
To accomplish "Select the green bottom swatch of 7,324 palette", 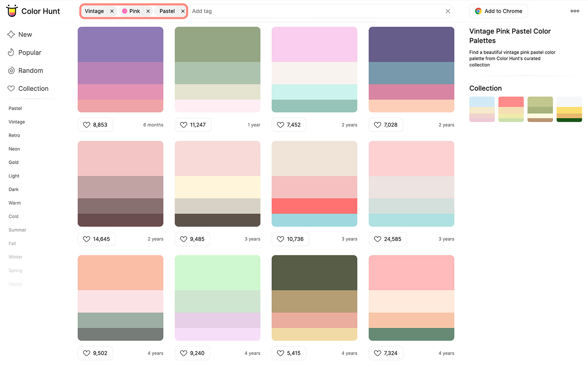I will [x=412, y=334].
